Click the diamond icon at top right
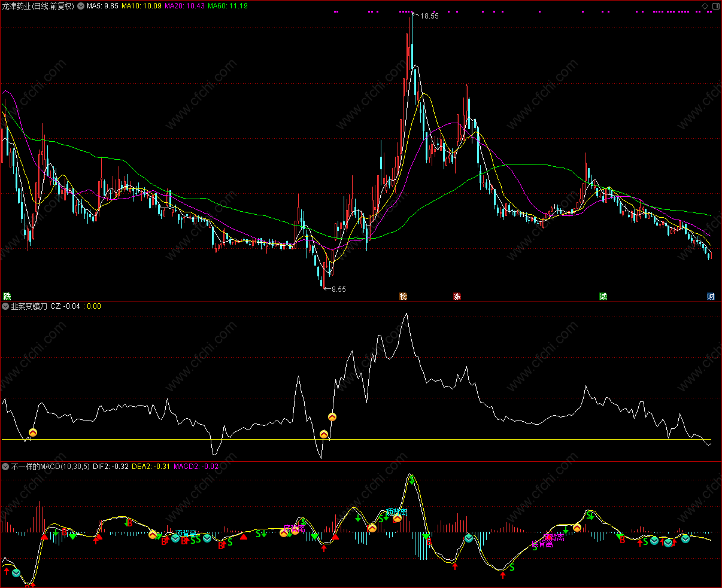The width and height of the screenshot is (722, 588). [x=705, y=6]
